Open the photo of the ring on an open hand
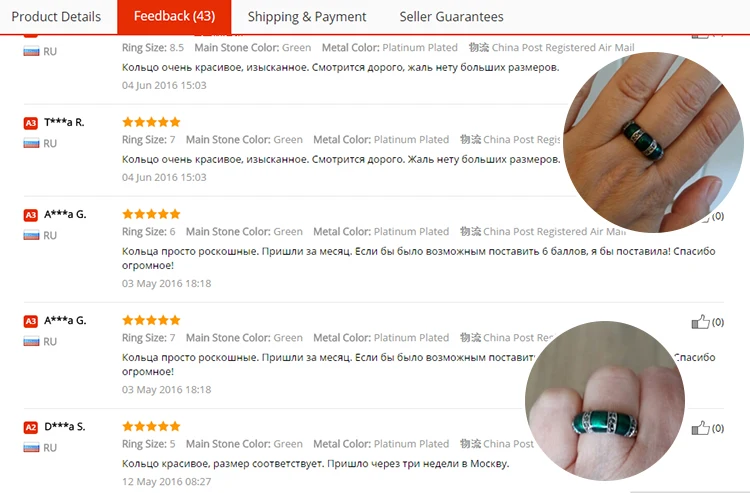The image size is (750, 493). [x=653, y=142]
